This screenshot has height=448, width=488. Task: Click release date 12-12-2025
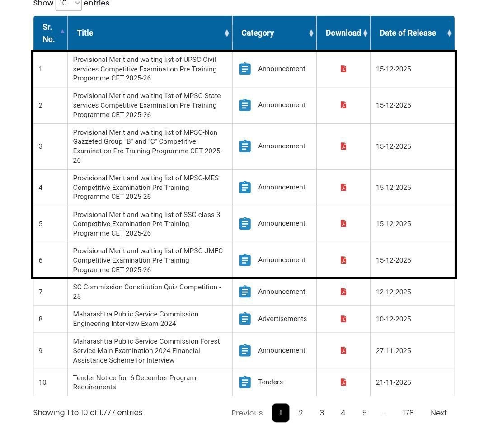click(394, 292)
